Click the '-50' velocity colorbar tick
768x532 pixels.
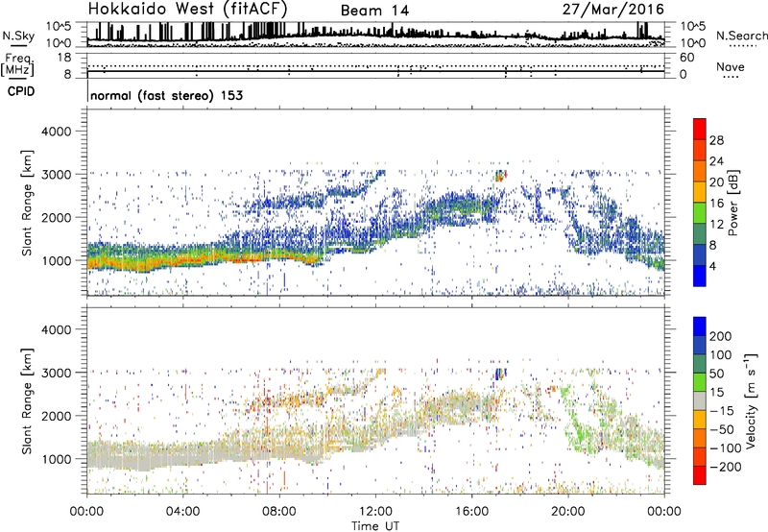[722, 429]
